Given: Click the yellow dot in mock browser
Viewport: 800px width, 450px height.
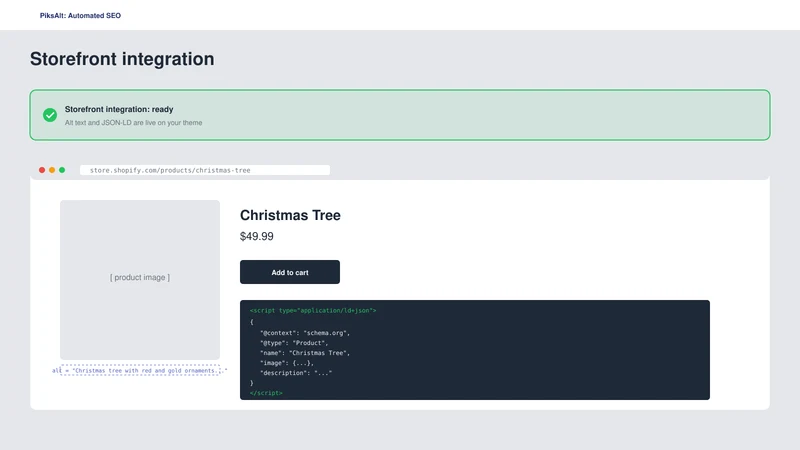Looking at the screenshot, I should pyautogui.click(x=52, y=170).
